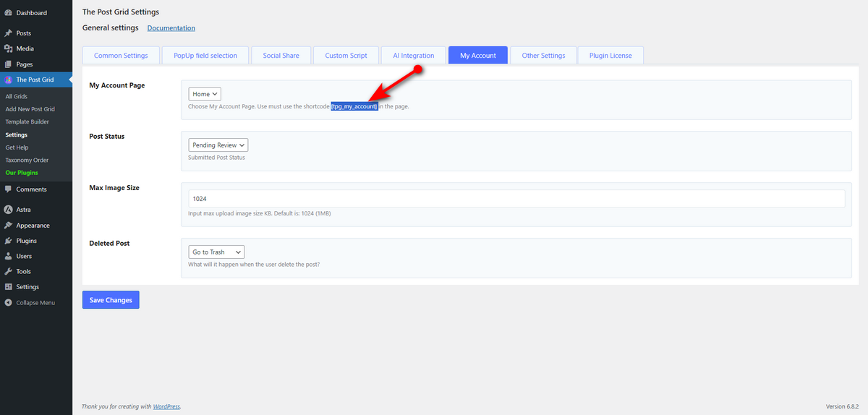The height and width of the screenshot is (415, 868).
Task: Open the Post Status Pending Review dropdown
Action: point(218,145)
